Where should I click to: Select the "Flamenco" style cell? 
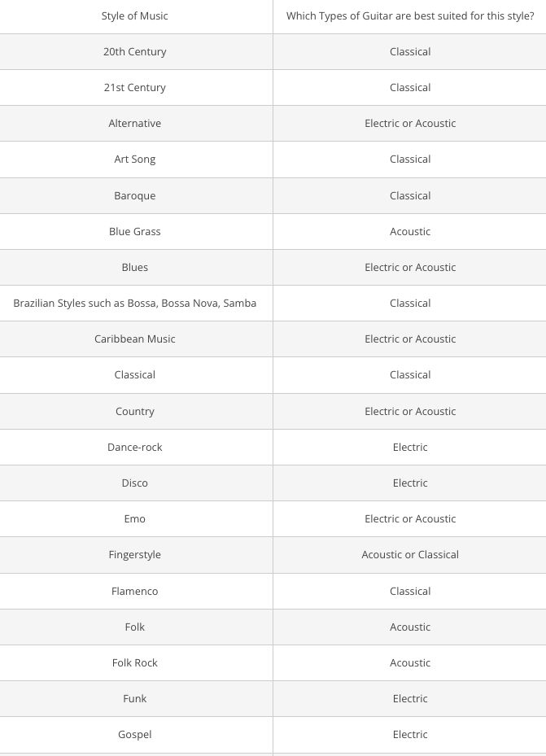[x=135, y=592]
